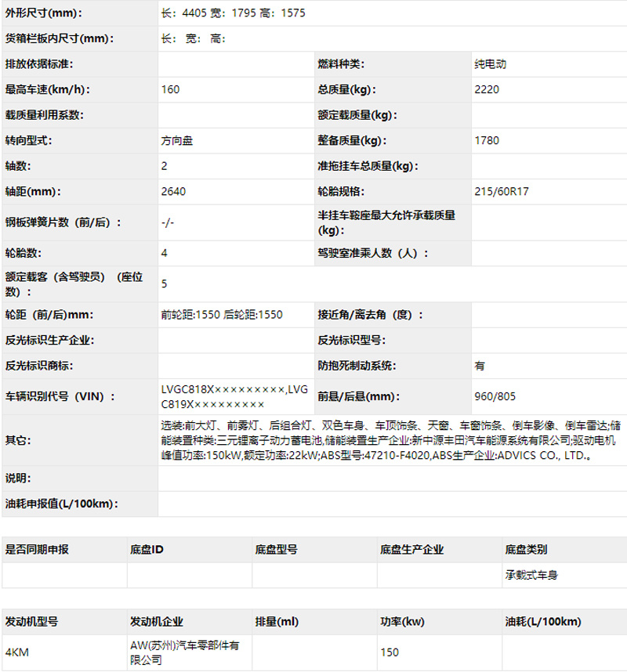Image resolution: width=627 pixels, height=672 pixels.
Task: Select the 排量(ml) column header
Action: tap(277, 621)
